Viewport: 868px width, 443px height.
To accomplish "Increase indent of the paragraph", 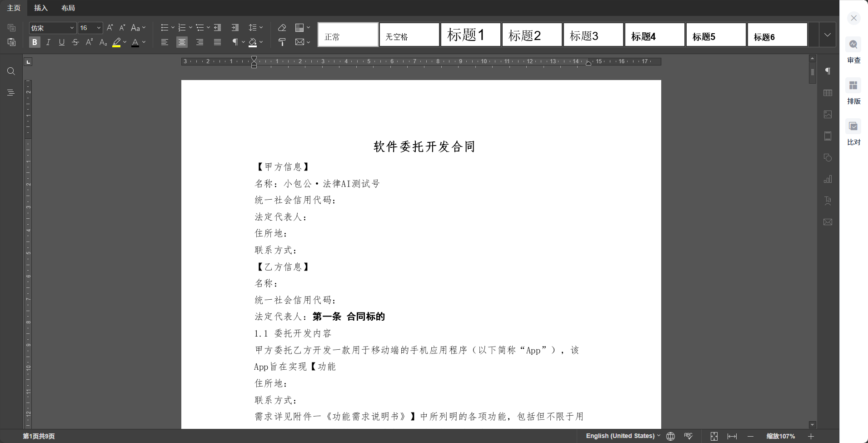I will (235, 28).
